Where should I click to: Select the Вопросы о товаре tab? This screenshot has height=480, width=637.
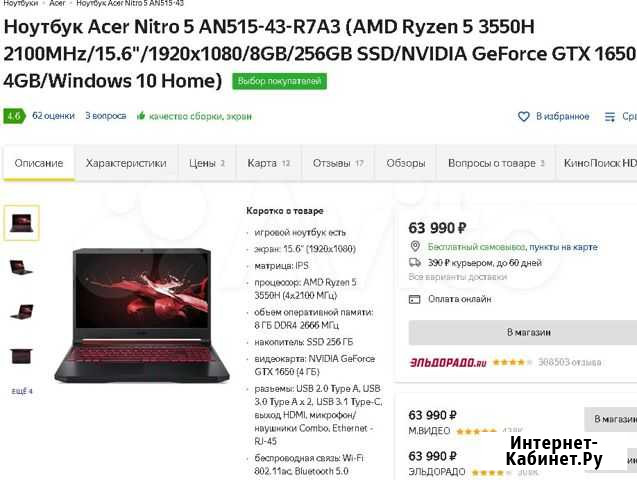(x=496, y=163)
